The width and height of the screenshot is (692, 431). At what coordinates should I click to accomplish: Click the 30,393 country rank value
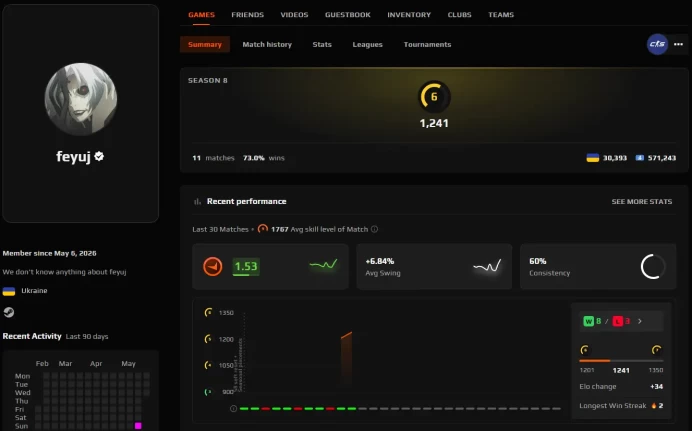615,158
